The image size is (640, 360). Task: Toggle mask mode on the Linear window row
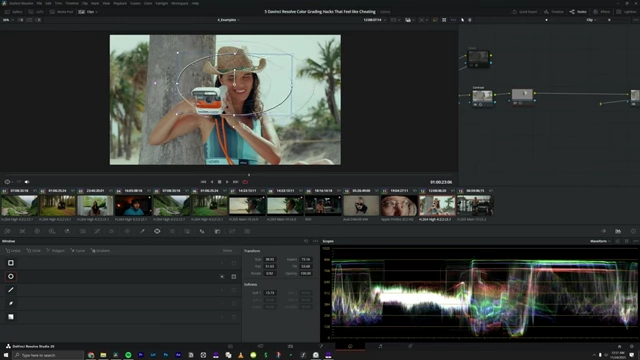pos(234,263)
